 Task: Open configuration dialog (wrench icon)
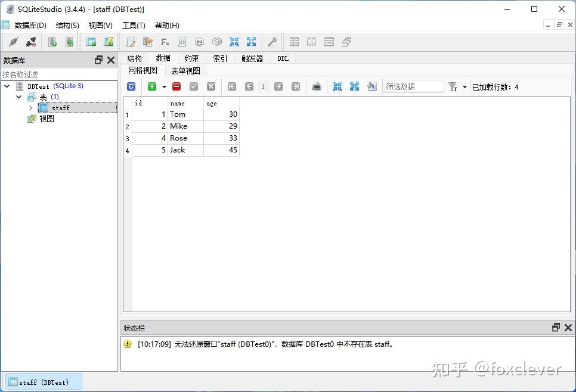click(x=272, y=42)
